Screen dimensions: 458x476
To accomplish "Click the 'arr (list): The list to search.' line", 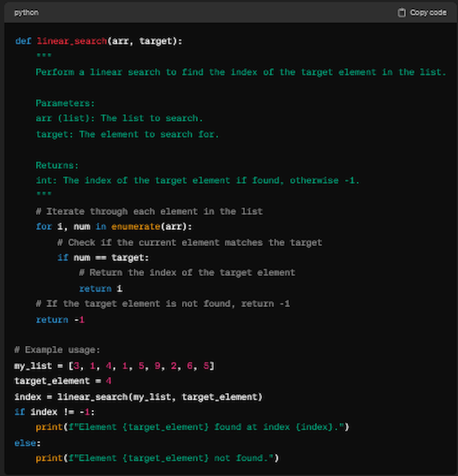I will (x=119, y=118).
